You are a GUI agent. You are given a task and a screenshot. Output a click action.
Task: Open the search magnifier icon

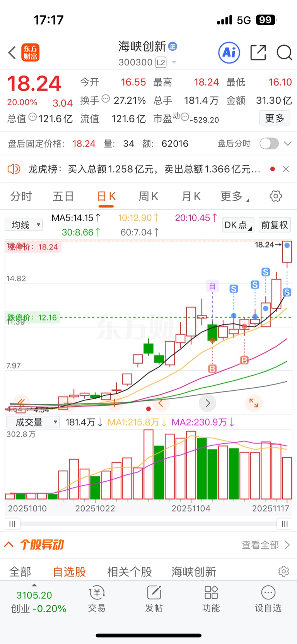point(284,53)
